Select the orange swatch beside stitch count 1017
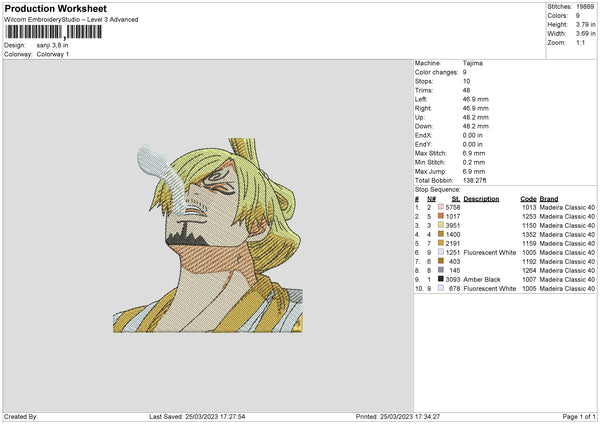600x424 pixels. pos(441,216)
